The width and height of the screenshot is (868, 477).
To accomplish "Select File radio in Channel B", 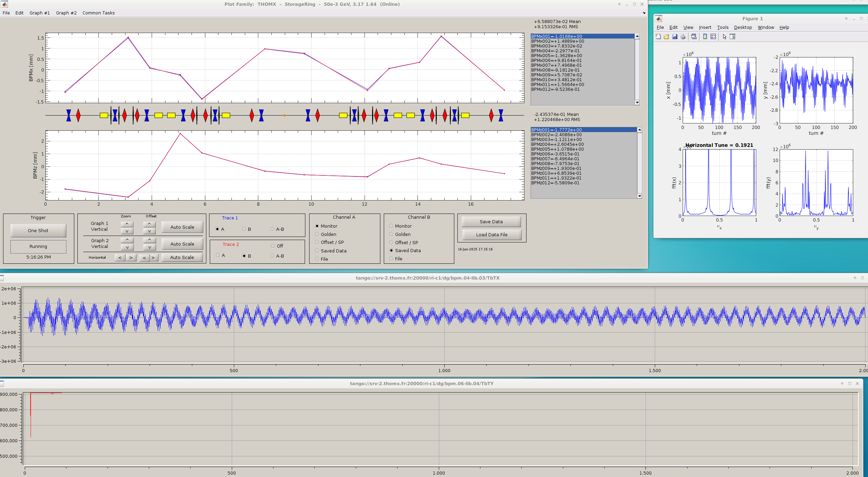I will pos(391,259).
